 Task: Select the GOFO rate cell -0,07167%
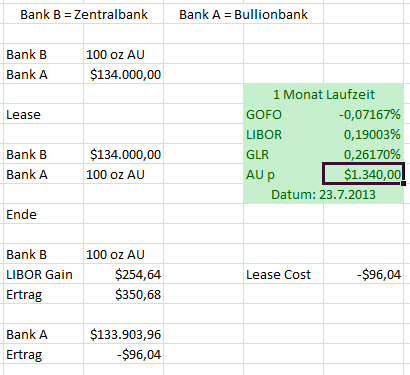[363, 114]
